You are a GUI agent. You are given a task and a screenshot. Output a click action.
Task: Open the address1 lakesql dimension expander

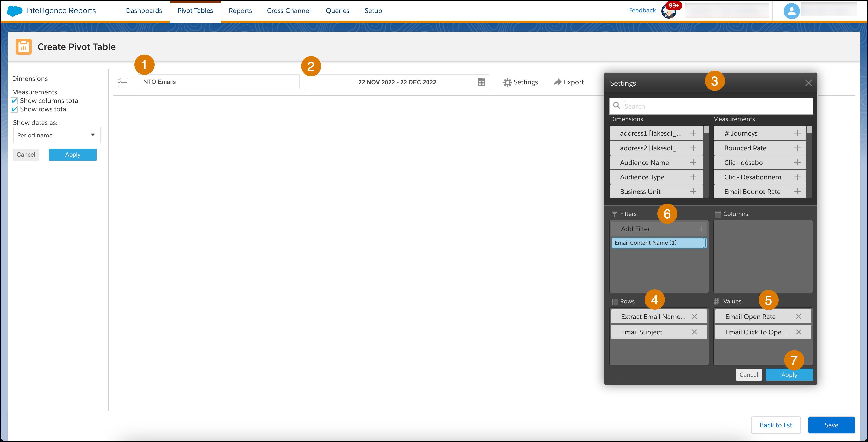694,133
